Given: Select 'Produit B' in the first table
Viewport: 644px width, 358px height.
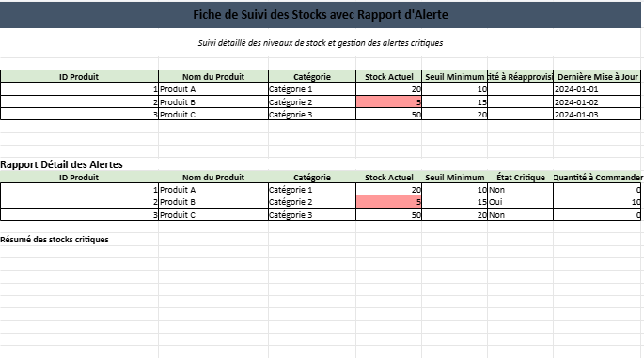Looking at the screenshot, I should click(x=213, y=101).
